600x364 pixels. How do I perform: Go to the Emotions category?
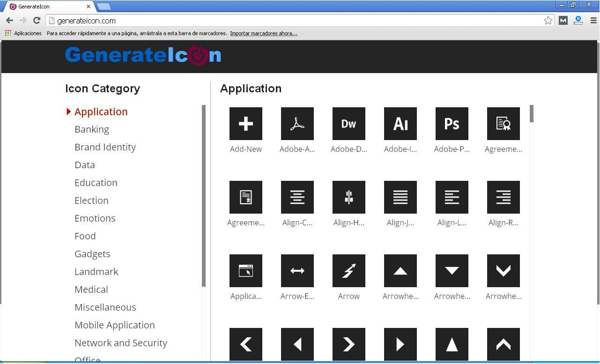tap(95, 218)
